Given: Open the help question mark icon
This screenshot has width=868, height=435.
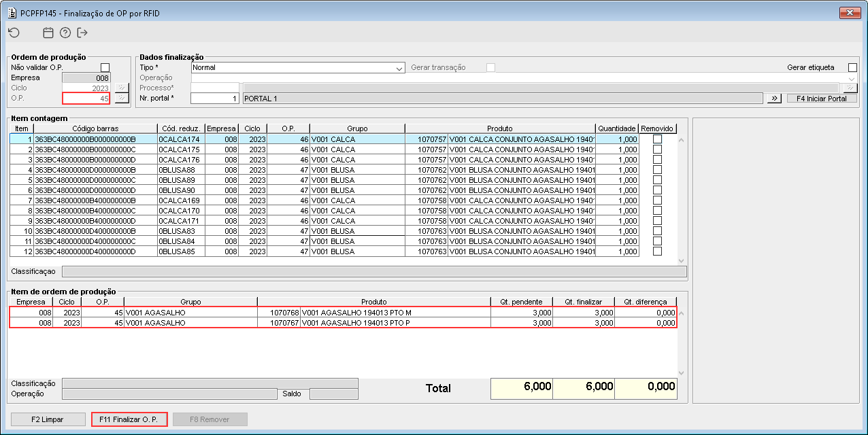Looking at the screenshot, I should click(65, 32).
